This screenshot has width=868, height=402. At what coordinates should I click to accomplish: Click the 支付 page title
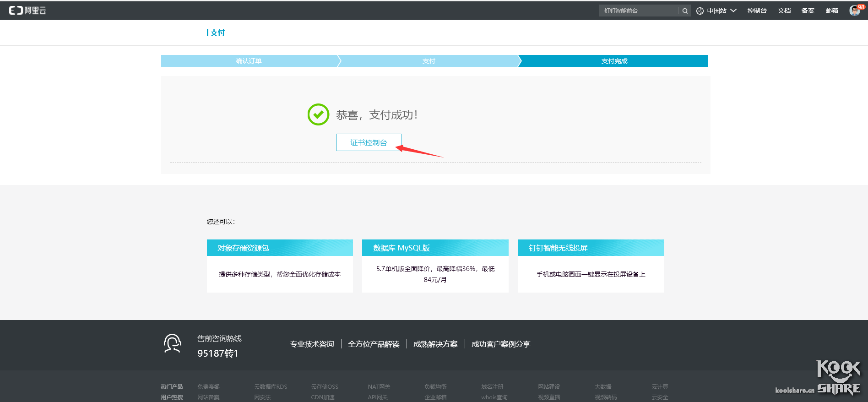217,33
